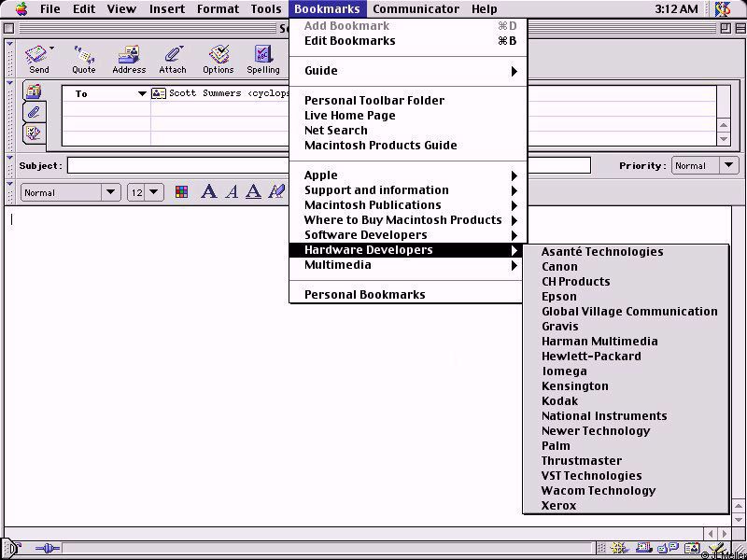Expand Where to Buy Macintosh Products submenu

pos(408,220)
